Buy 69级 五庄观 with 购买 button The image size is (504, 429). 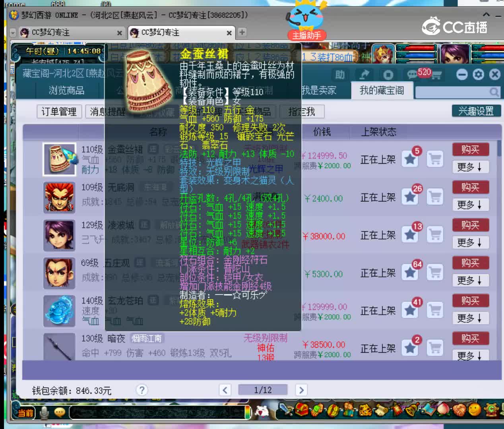point(470,263)
